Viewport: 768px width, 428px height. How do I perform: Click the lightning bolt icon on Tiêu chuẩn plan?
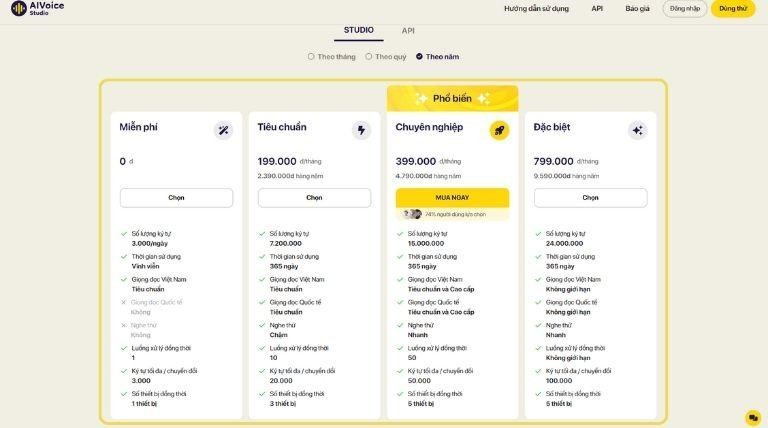[x=361, y=130]
